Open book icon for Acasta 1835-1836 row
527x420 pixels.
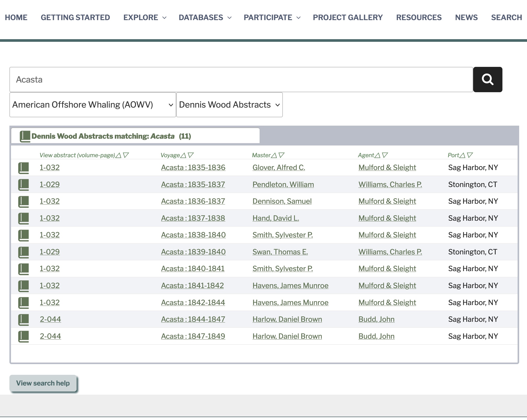tap(24, 168)
